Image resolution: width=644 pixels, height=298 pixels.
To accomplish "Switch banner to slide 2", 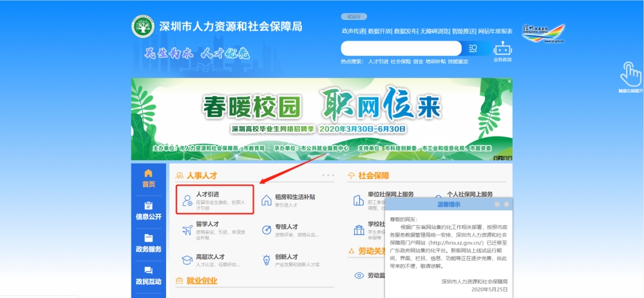I will pos(500,158).
